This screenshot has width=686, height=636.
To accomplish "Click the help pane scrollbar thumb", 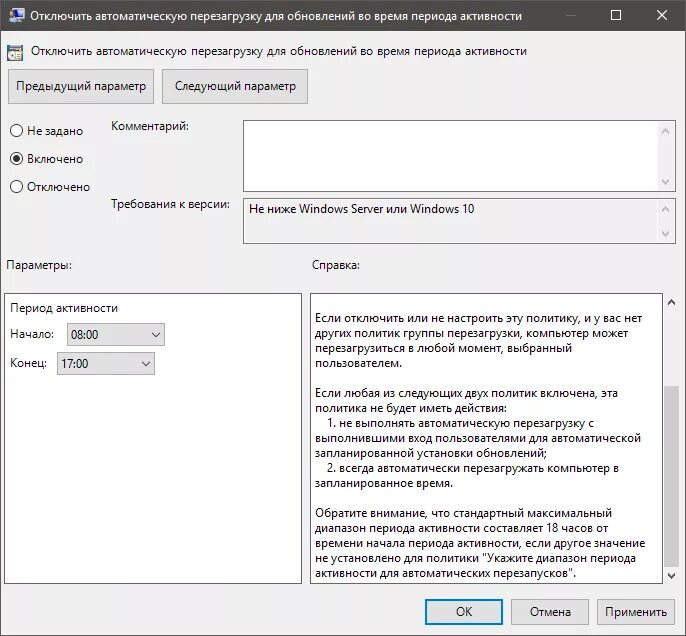I will tap(672, 475).
